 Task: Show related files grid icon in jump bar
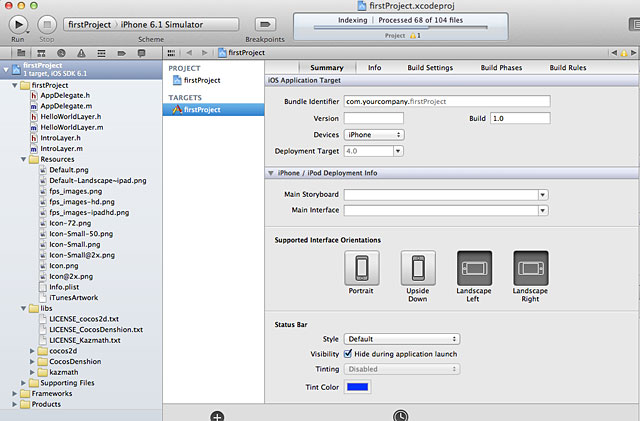pyautogui.click(x=171, y=53)
